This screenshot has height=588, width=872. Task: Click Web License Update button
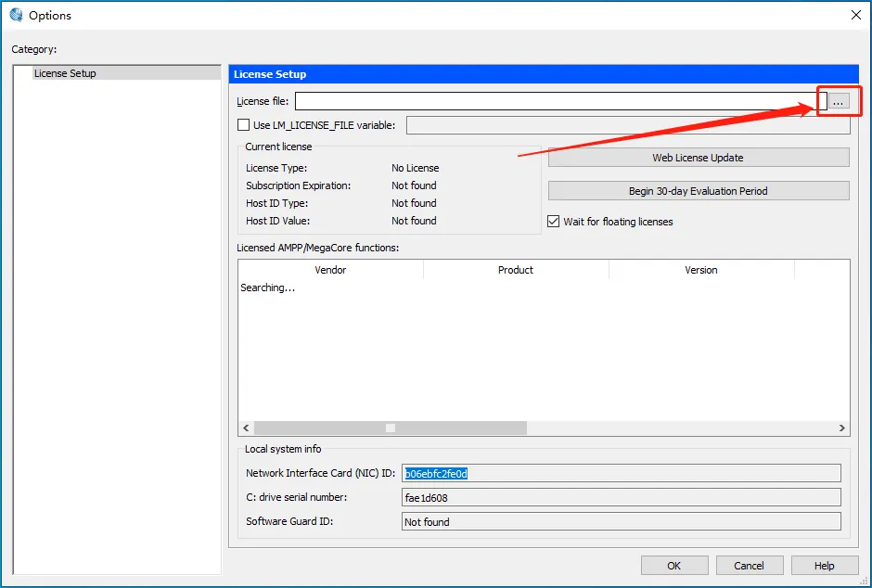click(x=699, y=158)
